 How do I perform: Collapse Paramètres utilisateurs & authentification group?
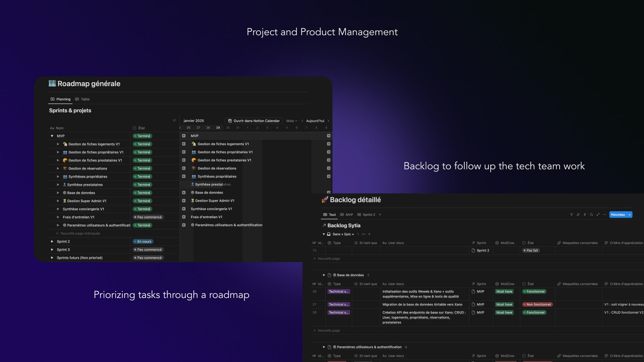pyautogui.click(x=324, y=347)
